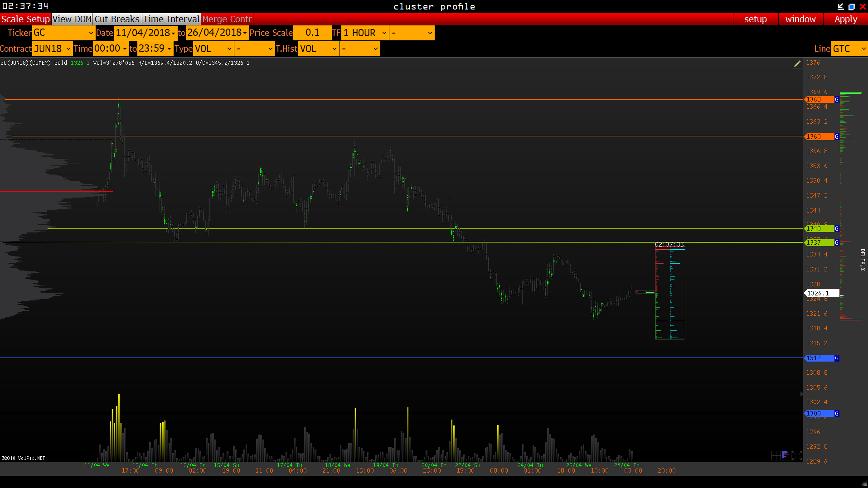Click the Price Scale 0.1 input field

tap(312, 33)
